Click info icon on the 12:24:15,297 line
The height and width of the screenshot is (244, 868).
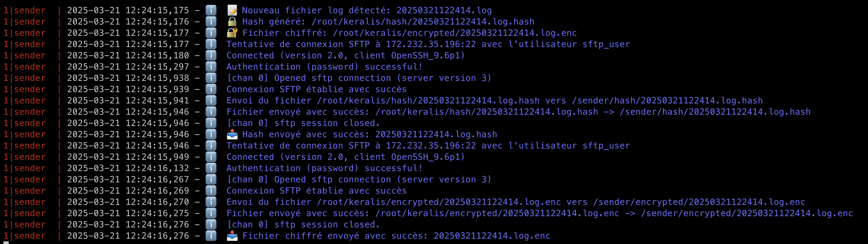[211, 67]
